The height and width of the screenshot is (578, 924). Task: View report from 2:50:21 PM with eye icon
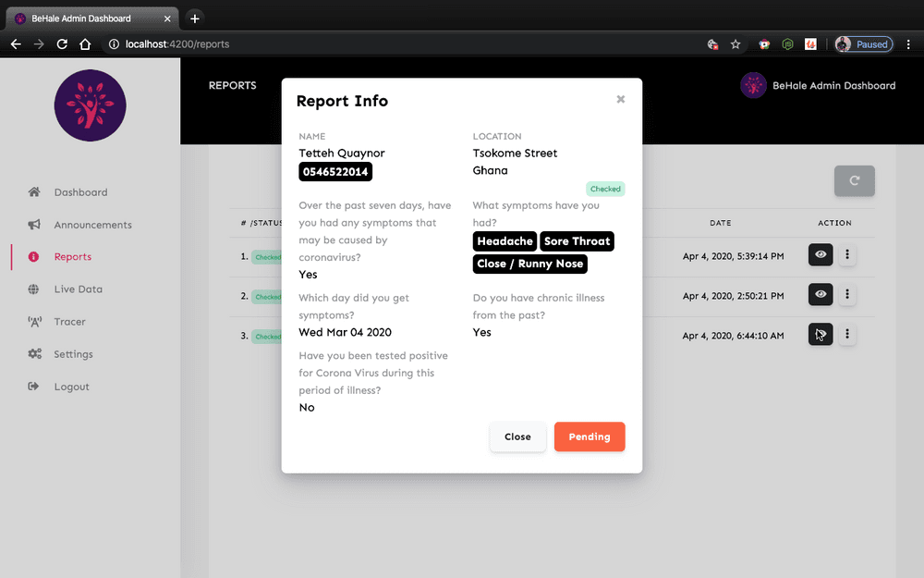pos(821,295)
